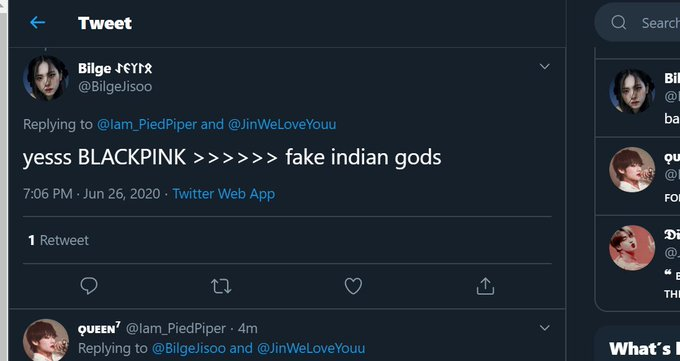The width and height of the screenshot is (680, 361).
Task: Open Queen's avatar in the reply
Action: 46,340
